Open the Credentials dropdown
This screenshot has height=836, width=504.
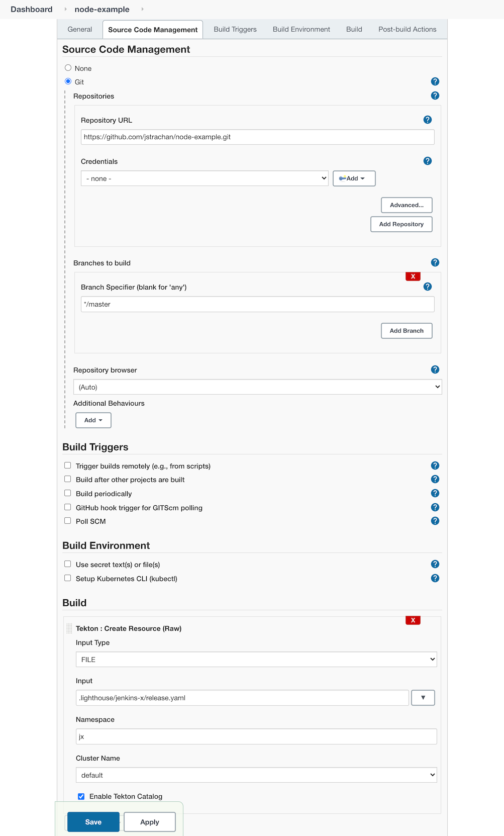pyautogui.click(x=205, y=178)
